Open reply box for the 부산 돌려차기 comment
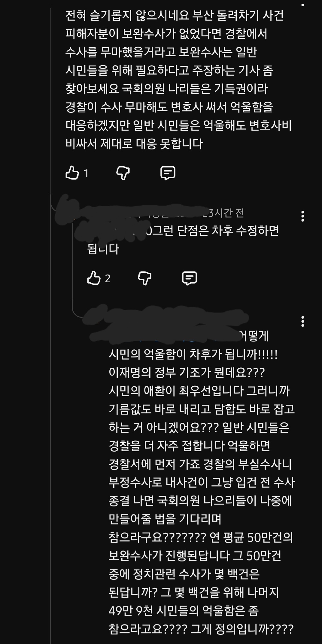 click(x=168, y=173)
